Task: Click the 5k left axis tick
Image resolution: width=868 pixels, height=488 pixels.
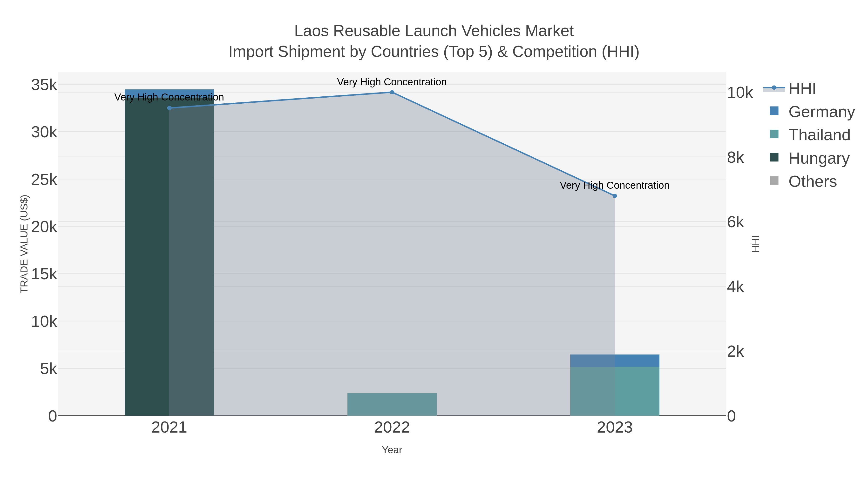Action: point(48,369)
